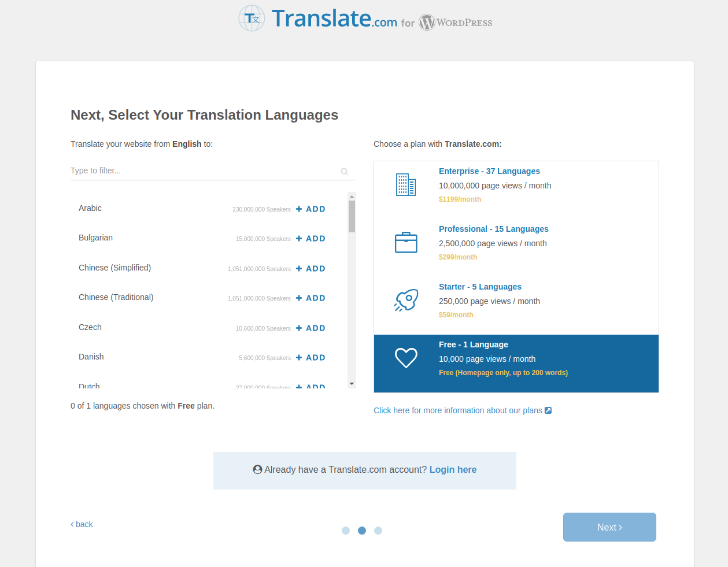Image resolution: width=728 pixels, height=567 pixels.
Task: Click the scrollbar up arrow in language list
Action: click(x=352, y=196)
